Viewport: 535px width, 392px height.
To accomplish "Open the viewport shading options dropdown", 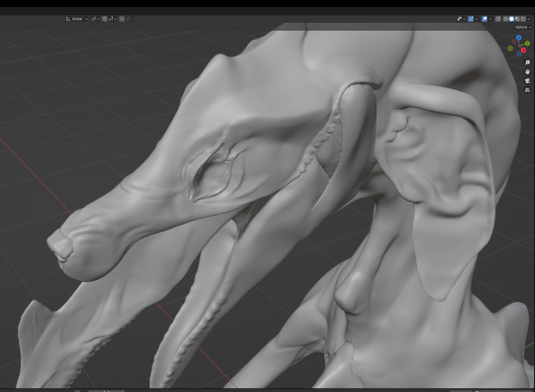I will click(529, 19).
